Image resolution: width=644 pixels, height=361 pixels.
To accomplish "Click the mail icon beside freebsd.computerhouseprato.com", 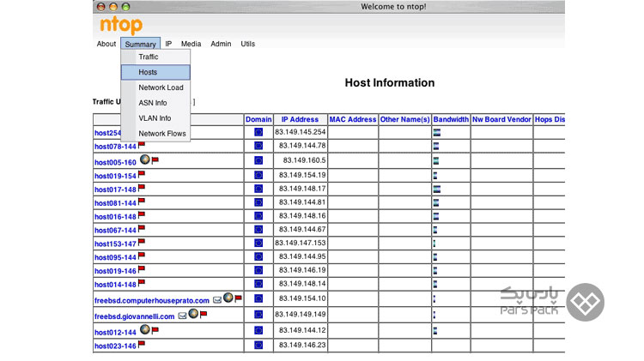I will click(217, 300).
